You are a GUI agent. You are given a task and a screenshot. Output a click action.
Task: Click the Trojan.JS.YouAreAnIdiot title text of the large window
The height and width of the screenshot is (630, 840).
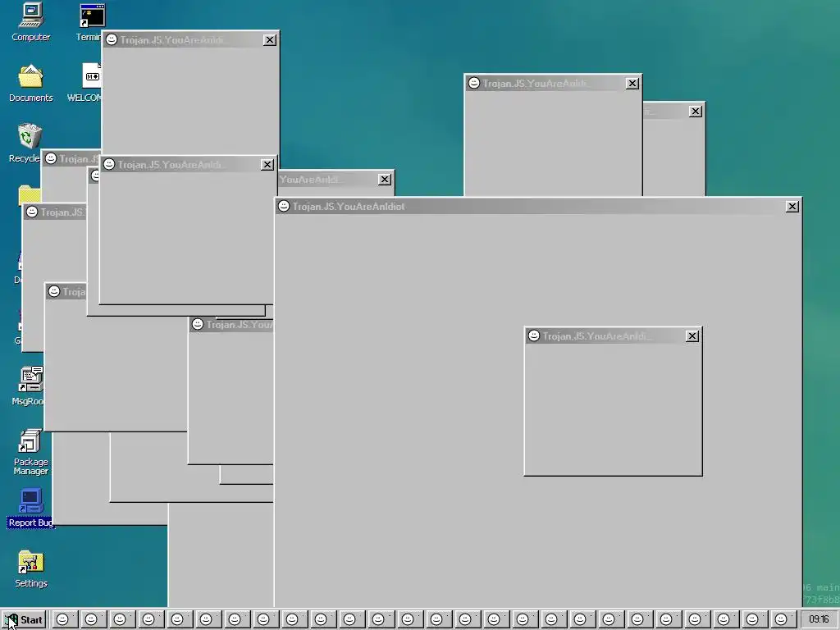pos(348,207)
